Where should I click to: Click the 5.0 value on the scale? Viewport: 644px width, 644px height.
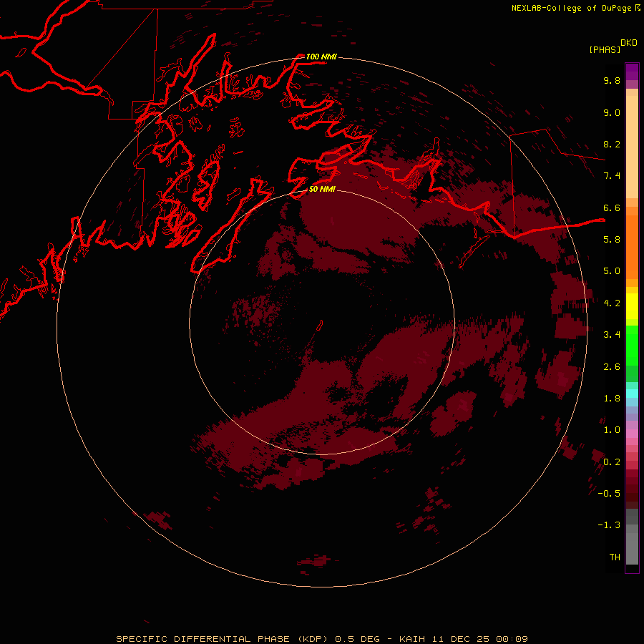pos(612,271)
